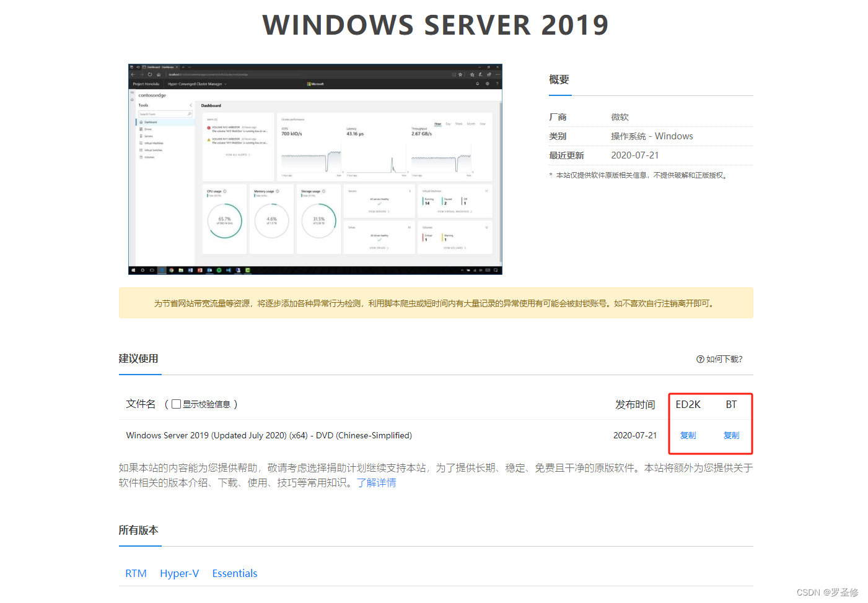
Task: Click the 建议使用 section heading
Action: pyautogui.click(x=138, y=358)
